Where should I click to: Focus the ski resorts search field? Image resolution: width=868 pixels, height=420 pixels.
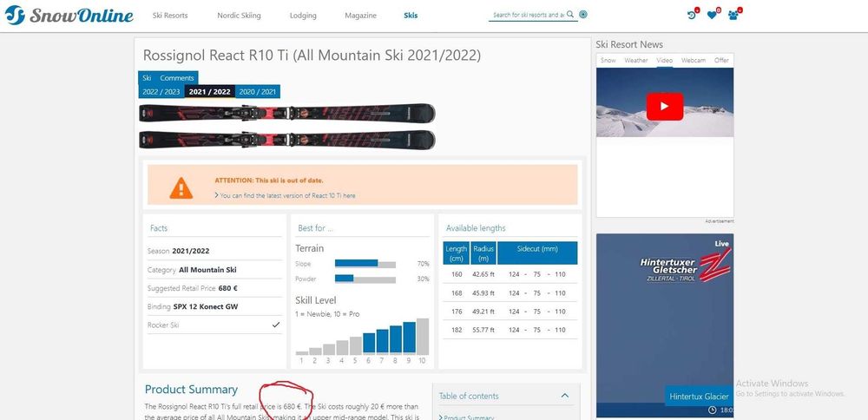[528, 15]
